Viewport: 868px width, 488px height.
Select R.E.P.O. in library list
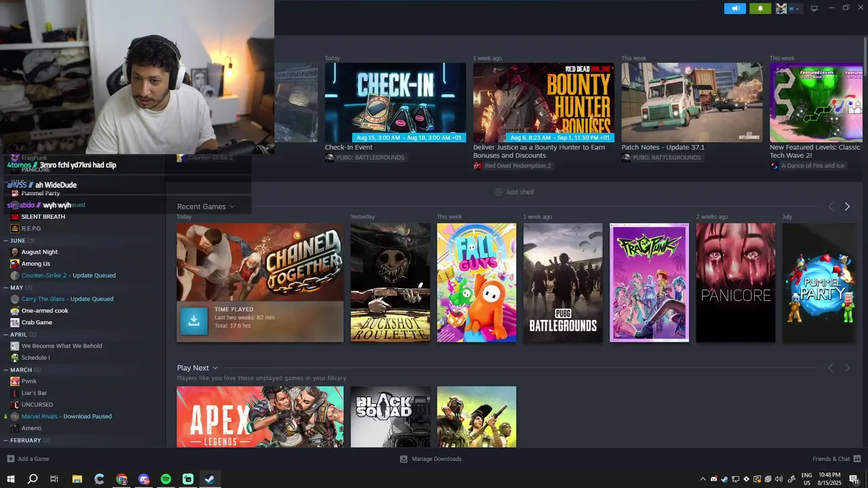point(31,228)
